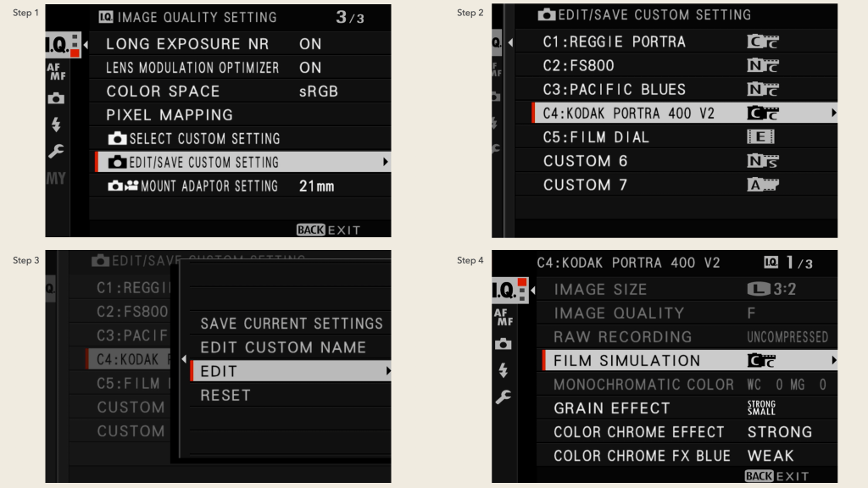
Task: Expand arrow right of C4:KODAK PORTRA 400 V2
Action: point(833,113)
